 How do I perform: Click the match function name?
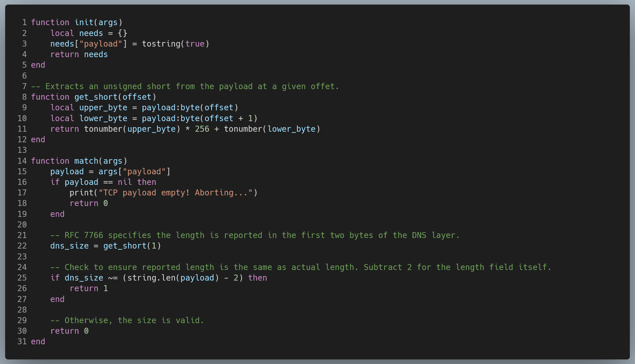click(x=86, y=161)
